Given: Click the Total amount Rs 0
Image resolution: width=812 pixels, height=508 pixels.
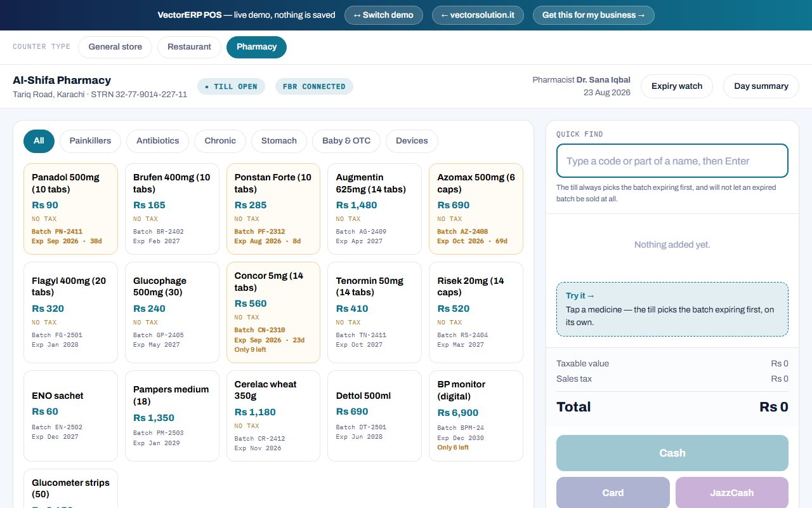Looking at the screenshot, I should [774, 407].
